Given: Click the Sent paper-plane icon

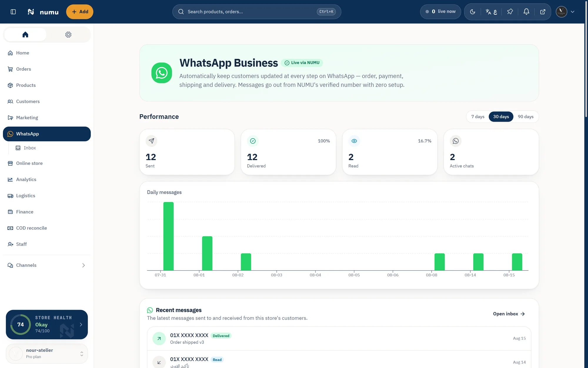Looking at the screenshot, I should click(151, 141).
